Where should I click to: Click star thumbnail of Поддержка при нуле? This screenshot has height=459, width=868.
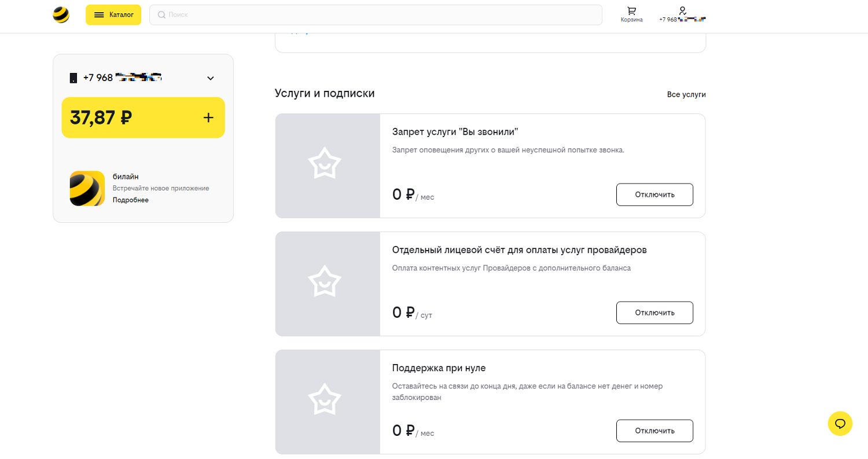(x=328, y=402)
